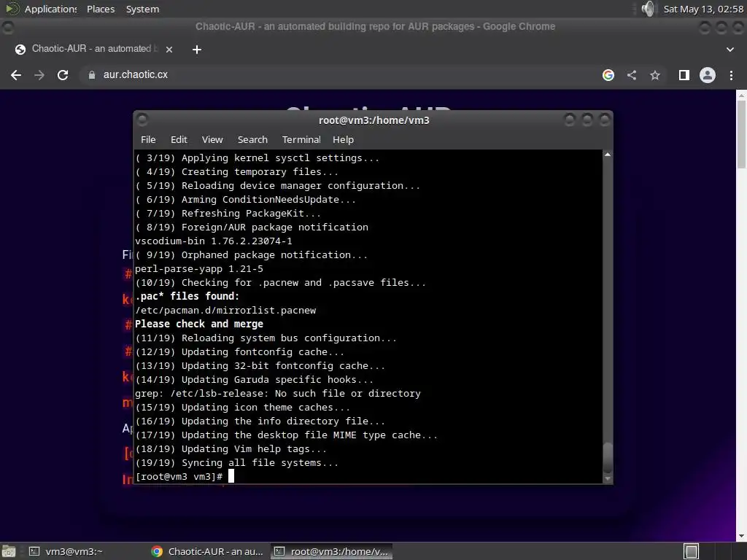The image size is (747, 560).
Task: Click the terminal's vertical scrollbar thumb
Action: click(608, 459)
